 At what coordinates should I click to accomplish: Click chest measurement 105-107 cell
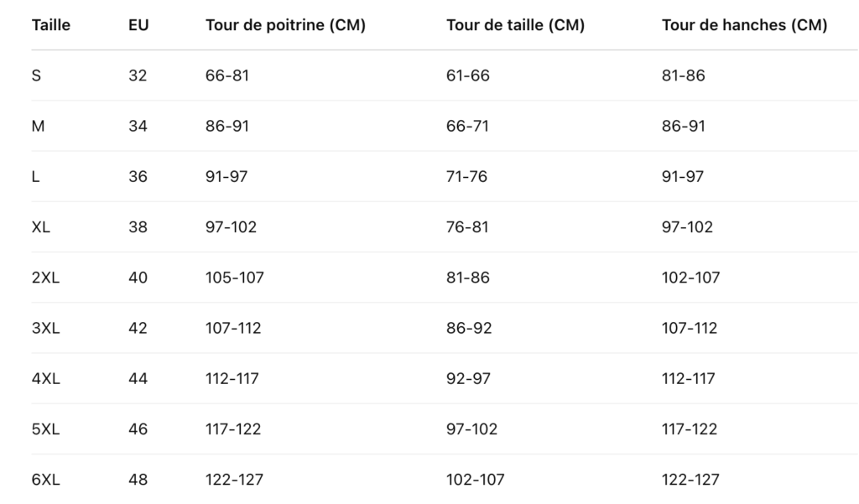[234, 278]
